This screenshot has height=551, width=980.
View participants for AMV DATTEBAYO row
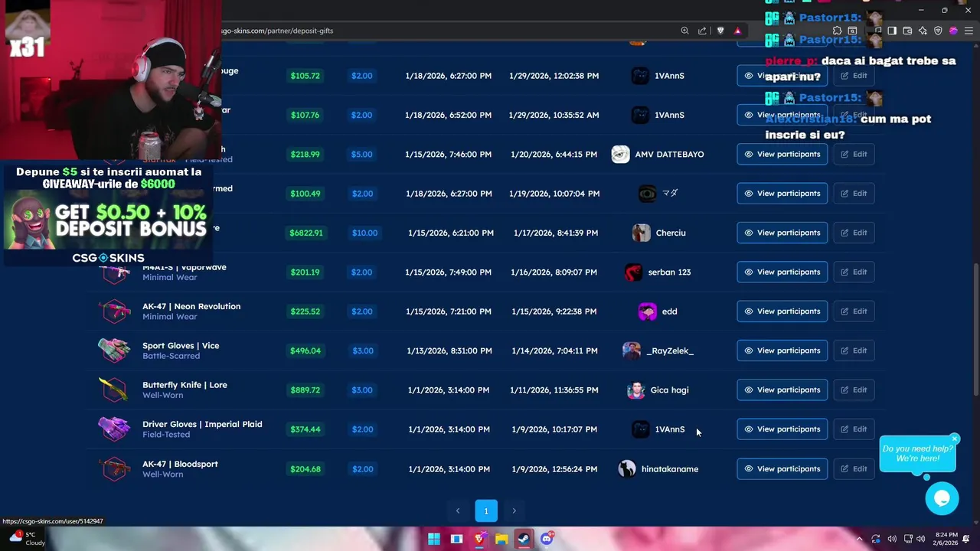point(782,154)
